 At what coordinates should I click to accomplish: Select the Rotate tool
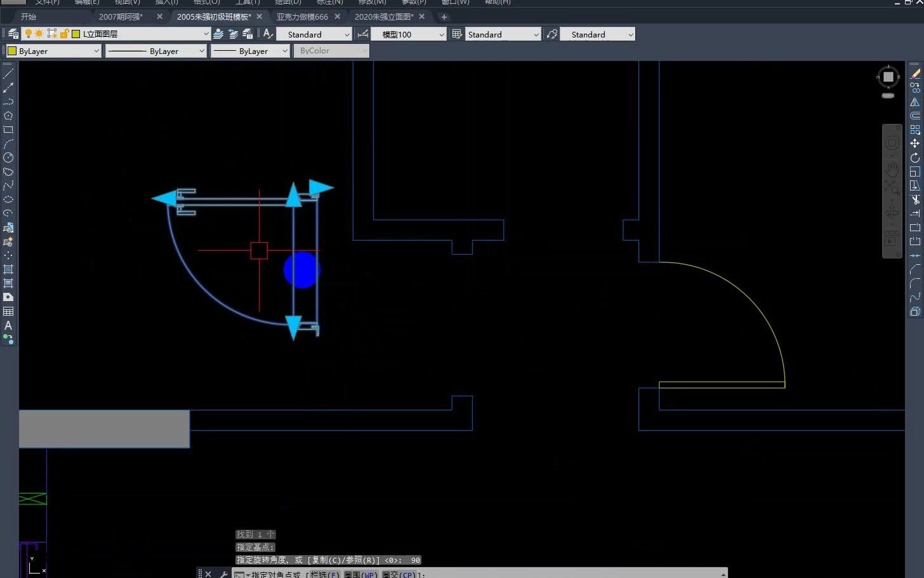pyautogui.click(x=915, y=158)
